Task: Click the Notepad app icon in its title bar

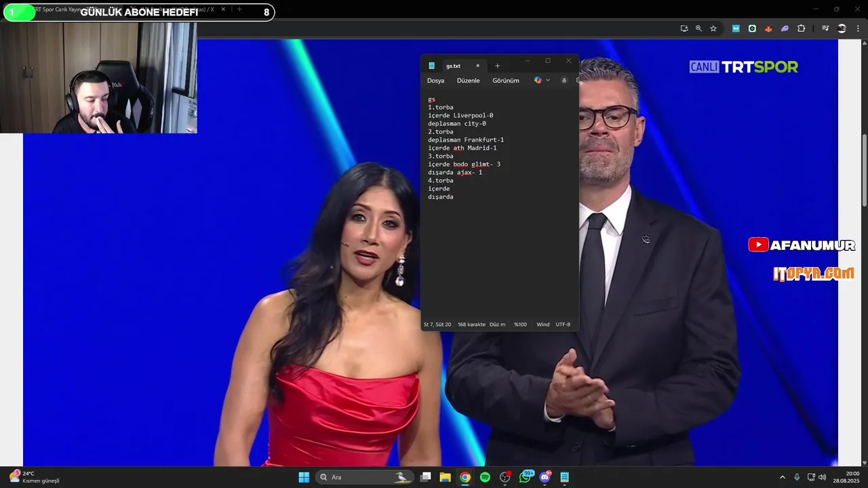Action: click(x=431, y=66)
